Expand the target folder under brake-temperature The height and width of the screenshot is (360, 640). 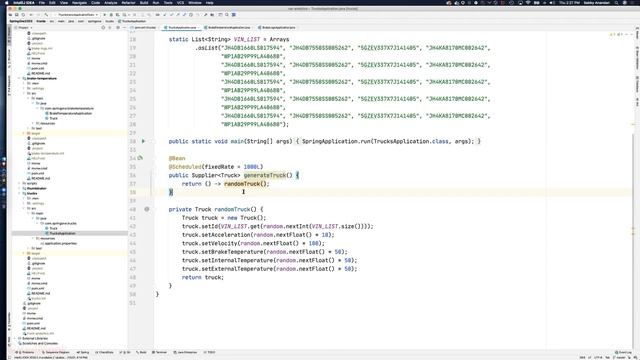coord(24,133)
